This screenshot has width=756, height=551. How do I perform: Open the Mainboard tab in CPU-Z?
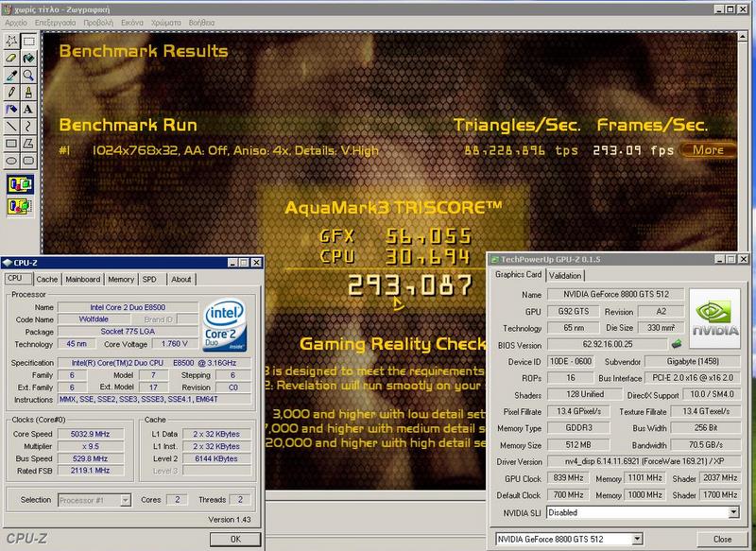pos(83,279)
